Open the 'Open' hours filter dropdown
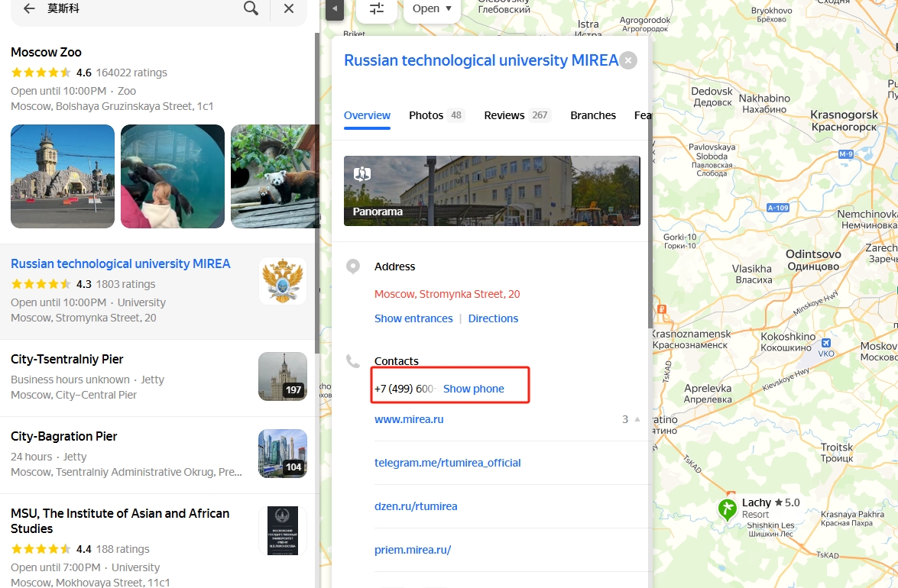The width and height of the screenshot is (898, 588). (432, 9)
